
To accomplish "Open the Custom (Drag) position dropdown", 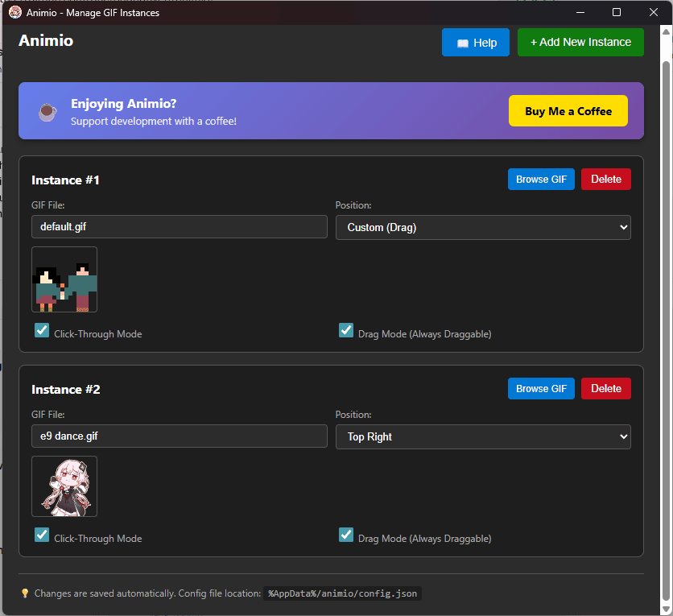I will point(483,228).
